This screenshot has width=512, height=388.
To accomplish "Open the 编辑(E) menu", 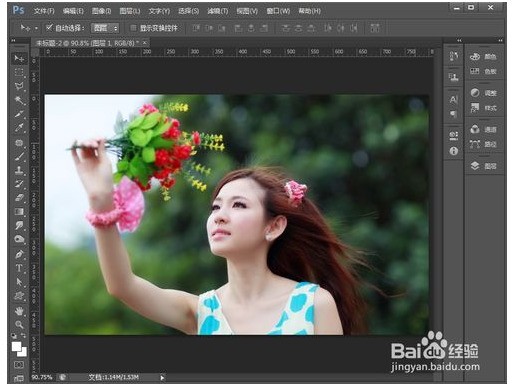I will pyautogui.click(x=73, y=11).
